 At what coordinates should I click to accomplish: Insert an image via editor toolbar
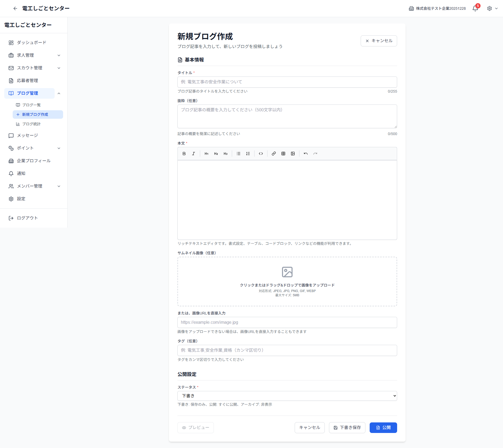293,154
